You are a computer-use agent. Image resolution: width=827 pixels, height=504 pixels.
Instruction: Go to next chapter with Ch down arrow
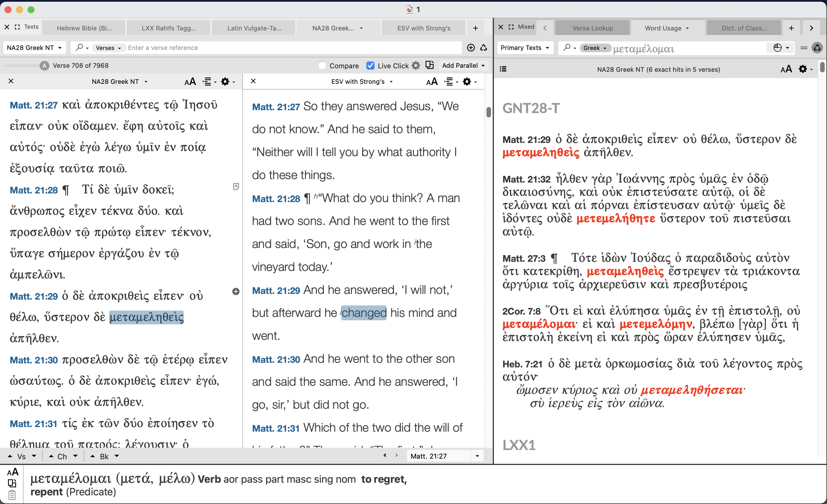76,456
